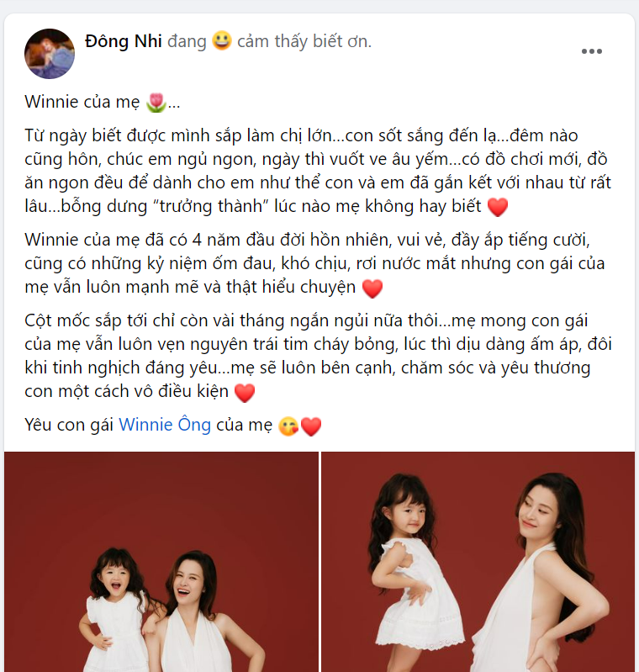The height and width of the screenshot is (672, 639).
Task: Click the "Yêu con gái" text
Action: tap(69, 425)
